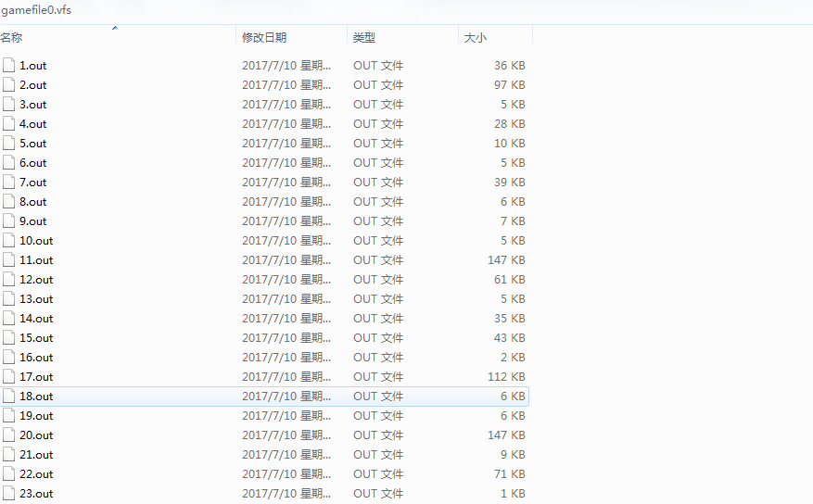813x504 pixels.
Task: Select the file name 17.out
Action: [36, 377]
